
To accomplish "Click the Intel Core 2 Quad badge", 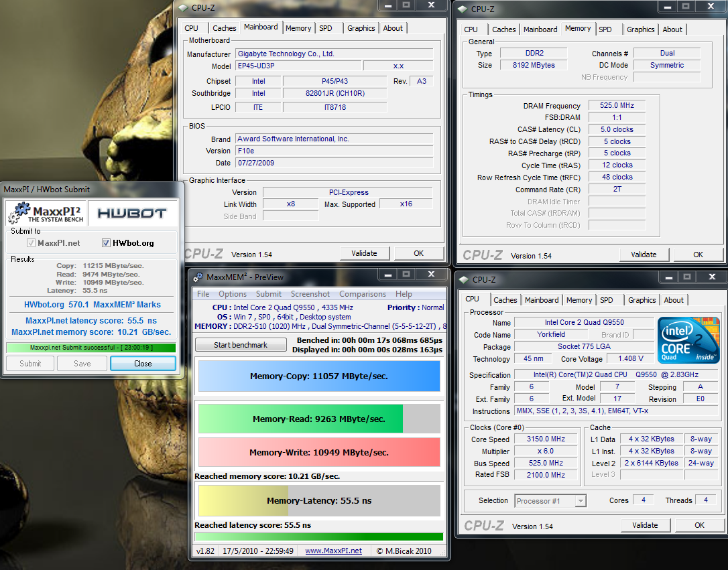I will (688, 340).
